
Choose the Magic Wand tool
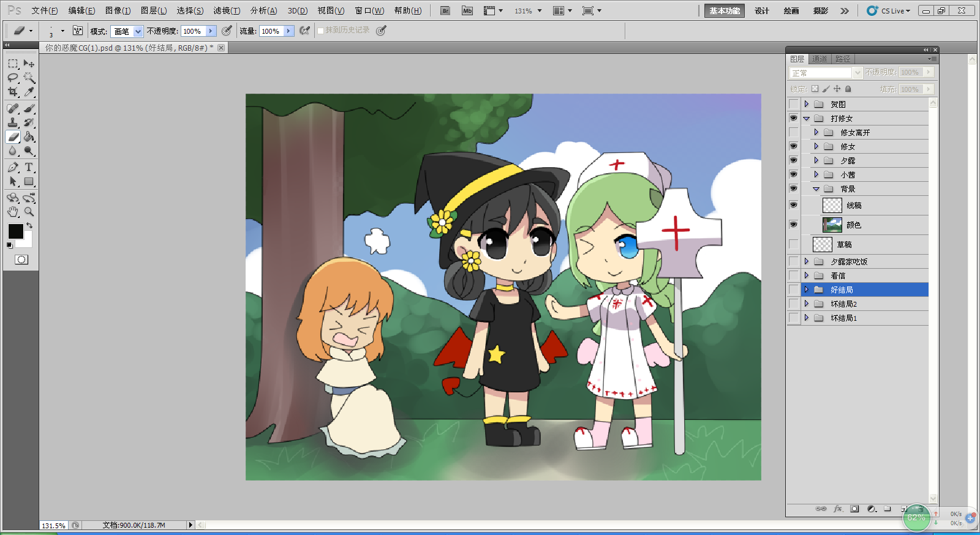tap(29, 78)
